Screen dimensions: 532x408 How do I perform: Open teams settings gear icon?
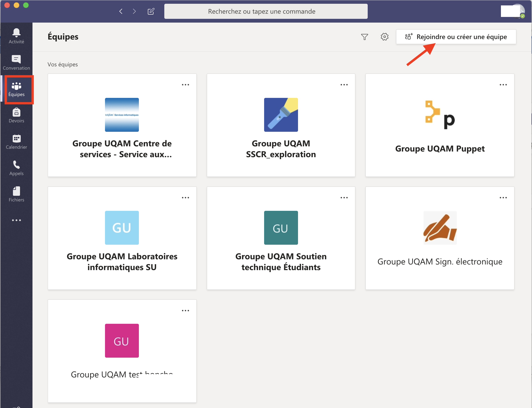click(x=384, y=37)
